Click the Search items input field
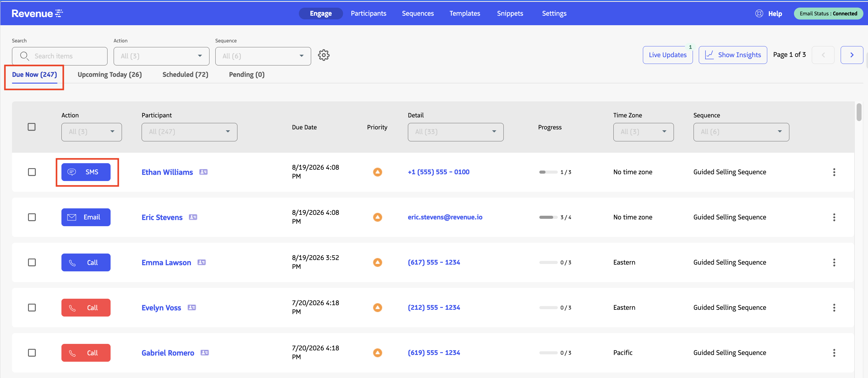This screenshot has height=378, width=868. coord(60,56)
